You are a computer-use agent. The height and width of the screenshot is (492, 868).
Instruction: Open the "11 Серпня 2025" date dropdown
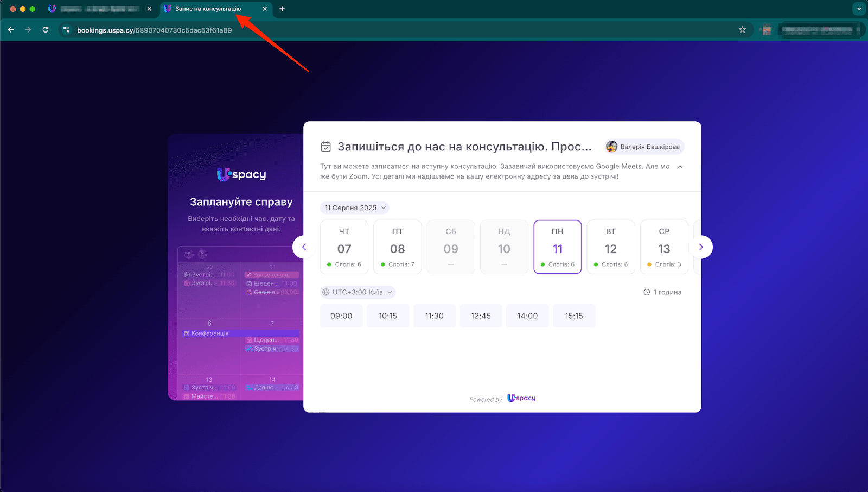click(x=354, y=207)
